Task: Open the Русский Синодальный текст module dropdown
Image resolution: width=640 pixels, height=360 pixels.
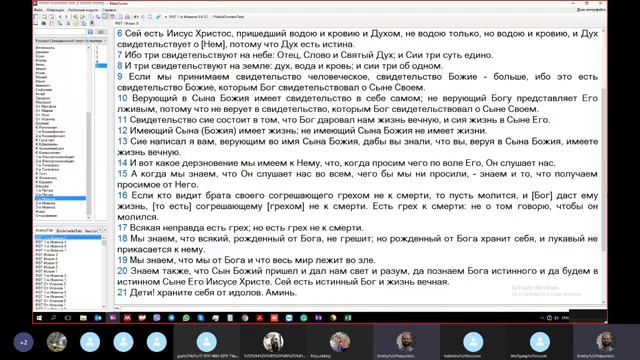Action: pos(71,41)
